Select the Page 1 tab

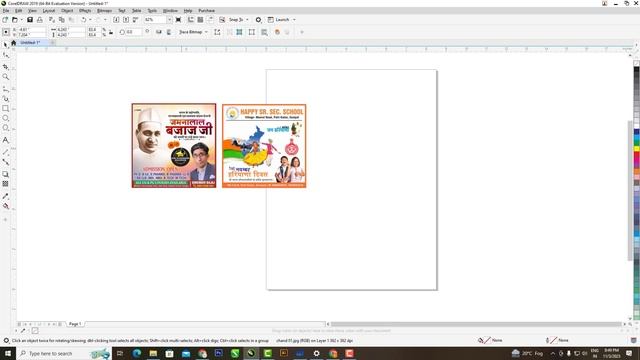pyautogui.click(x=75, y=324)
